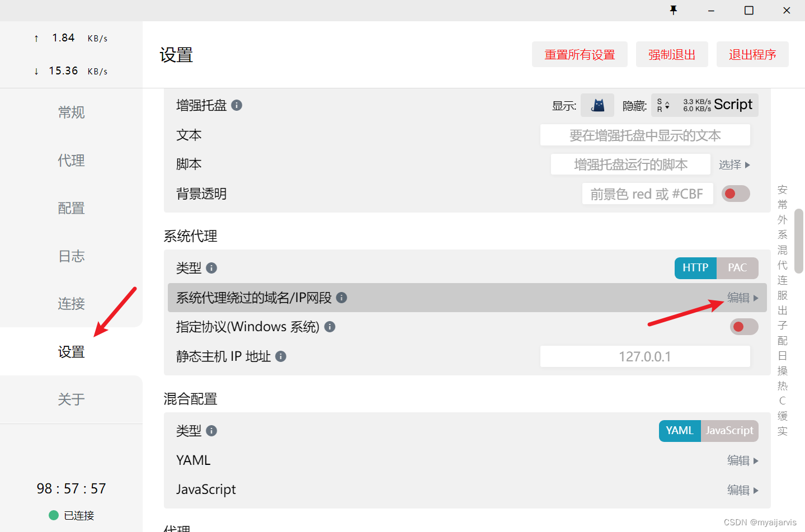Jump to C section in right index
Viewport: 805px width, 532px height.
(x=782, y=401)
